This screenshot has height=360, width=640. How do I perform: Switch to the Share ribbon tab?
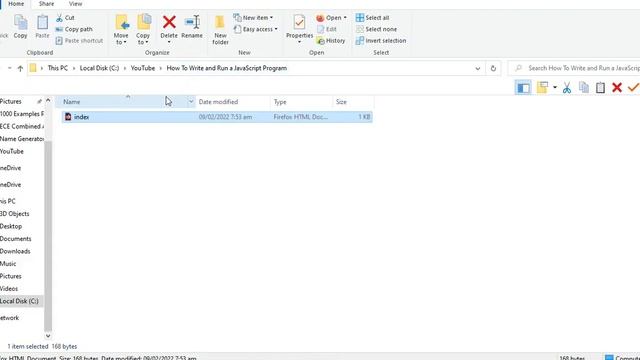click(46, 4)
